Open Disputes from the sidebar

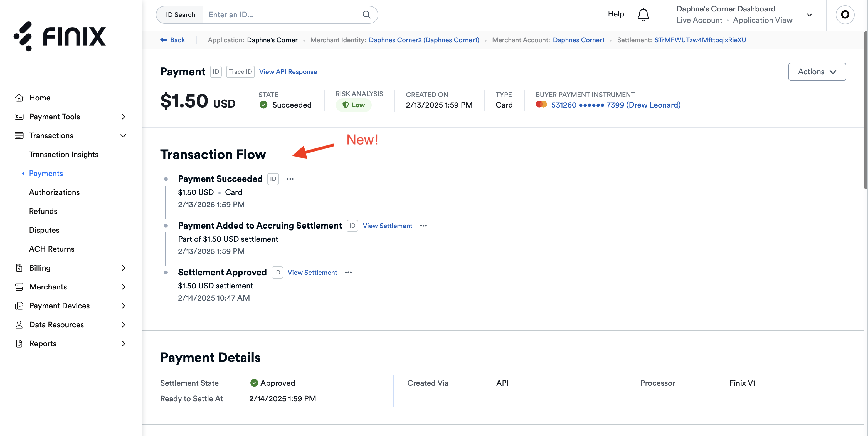point(44,230)
